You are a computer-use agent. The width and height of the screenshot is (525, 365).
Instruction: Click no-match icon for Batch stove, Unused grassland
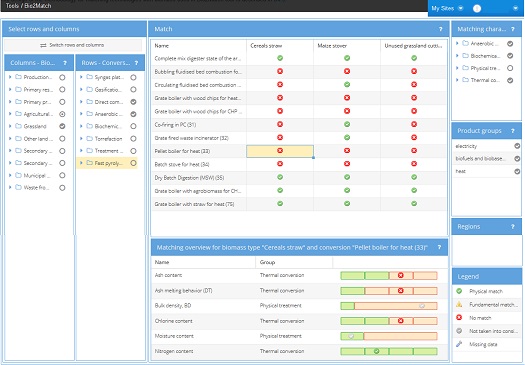414,164
